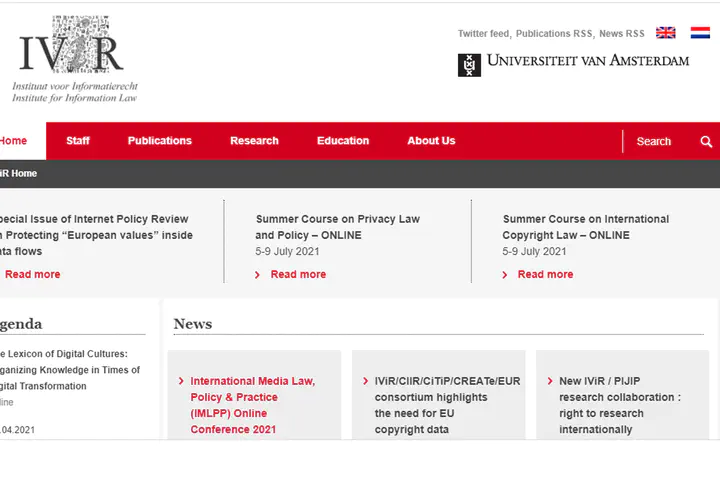Image resolution: width=720 pixels, height=480 pixels.
Task: Click arrow next to IMLPP conference news
Action: [180, 381]
